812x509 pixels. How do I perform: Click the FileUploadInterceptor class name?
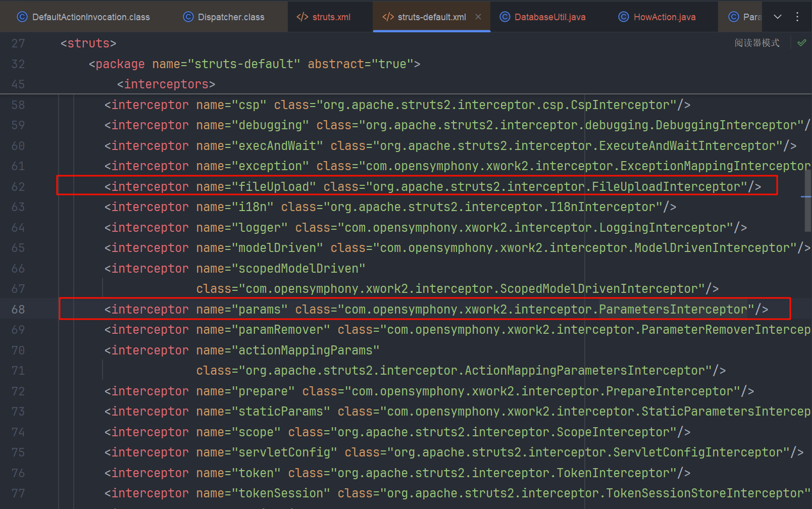point(666,187)
